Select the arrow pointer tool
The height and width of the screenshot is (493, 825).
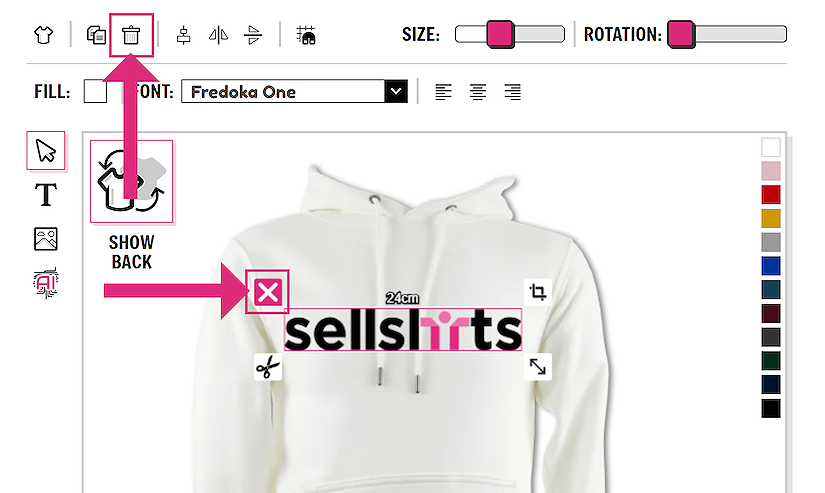click(x=46, y=150)
